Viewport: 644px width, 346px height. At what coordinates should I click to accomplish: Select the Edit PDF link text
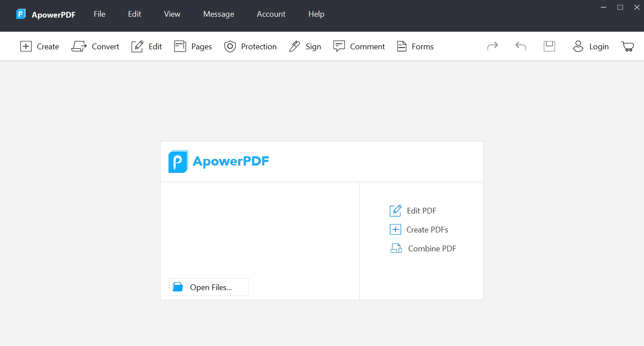point(421,211)
